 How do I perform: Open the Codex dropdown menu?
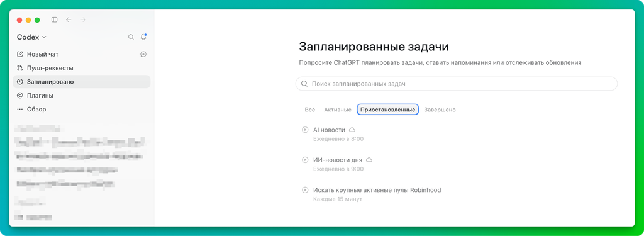(x=31, y=37)
